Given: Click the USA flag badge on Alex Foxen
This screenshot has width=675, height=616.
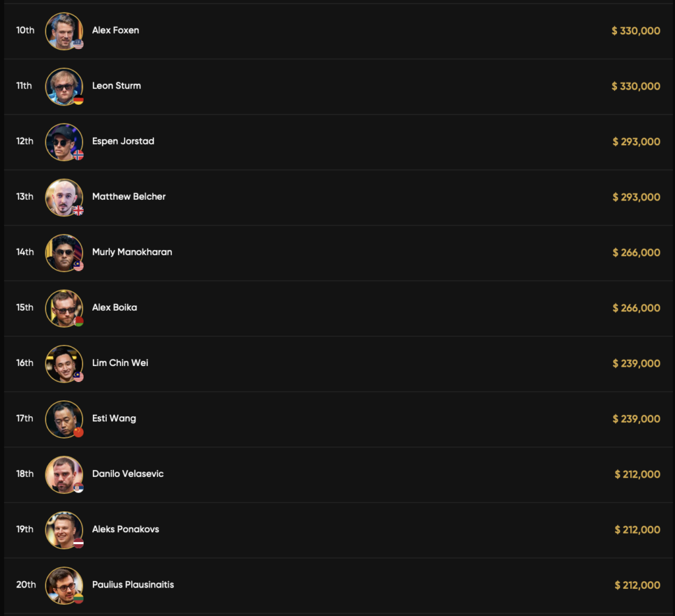Looking at the screenshot, I should (78, 44).
